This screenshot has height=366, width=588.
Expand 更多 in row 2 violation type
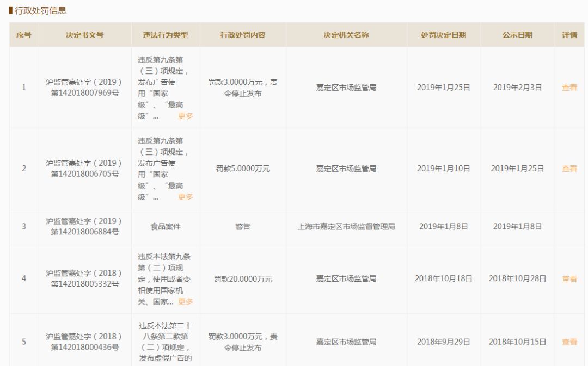pos(185,197)
